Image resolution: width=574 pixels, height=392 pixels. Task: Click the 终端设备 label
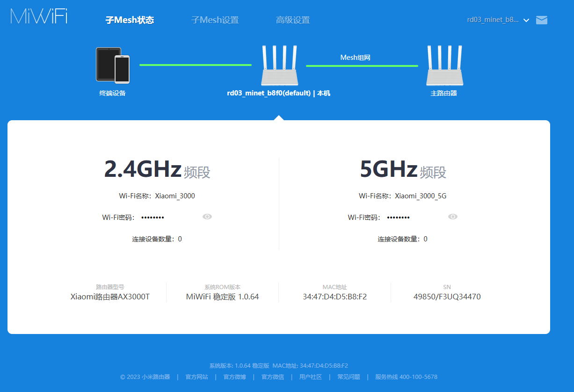pos(113,93)
